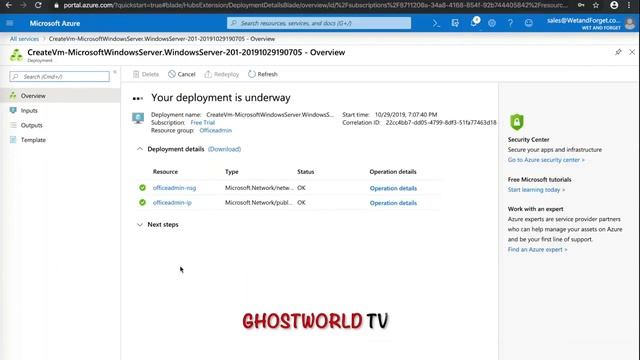The image size is (640, 360).
Task: Click All services breadcrumb
Action: pos(24,39)
